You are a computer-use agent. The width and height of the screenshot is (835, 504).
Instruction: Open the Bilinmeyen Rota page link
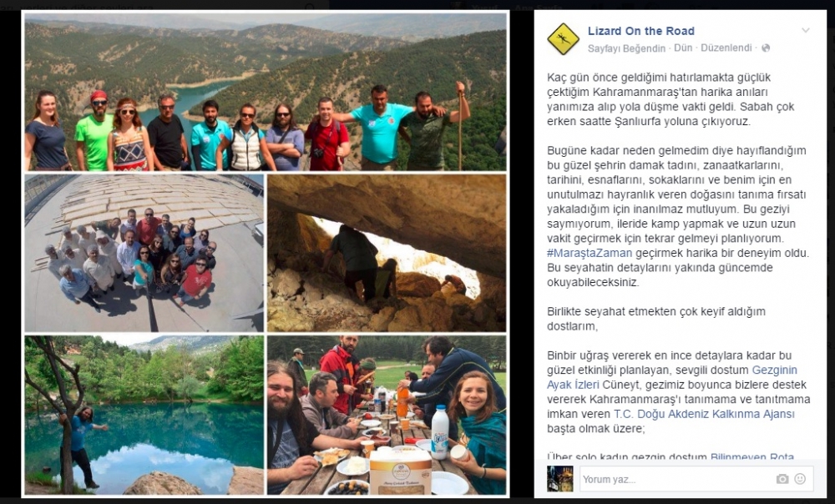coord(752,456)
